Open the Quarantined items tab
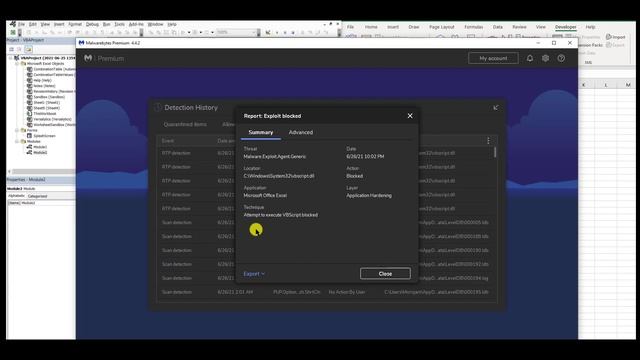Image resolution: width=640 pixels, height=360 pixels. click(x=185, y=124)
